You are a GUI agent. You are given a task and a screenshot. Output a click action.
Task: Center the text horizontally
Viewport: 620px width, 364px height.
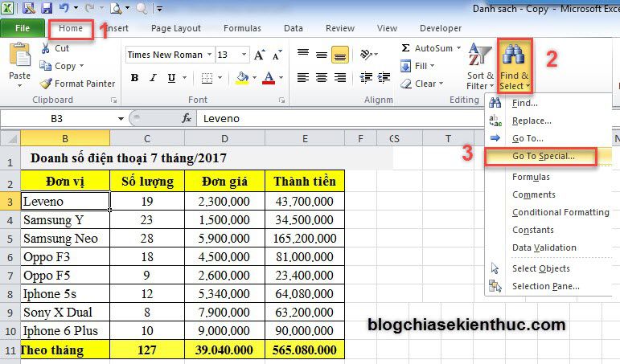[322, 77]
